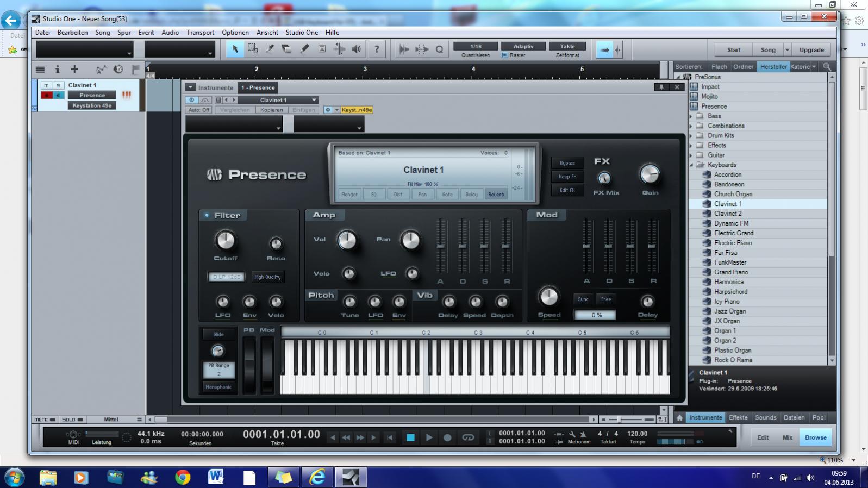This screenshot has width=868, height=488.
Task: Add a track with plus icon
Action: click(74, 69)
